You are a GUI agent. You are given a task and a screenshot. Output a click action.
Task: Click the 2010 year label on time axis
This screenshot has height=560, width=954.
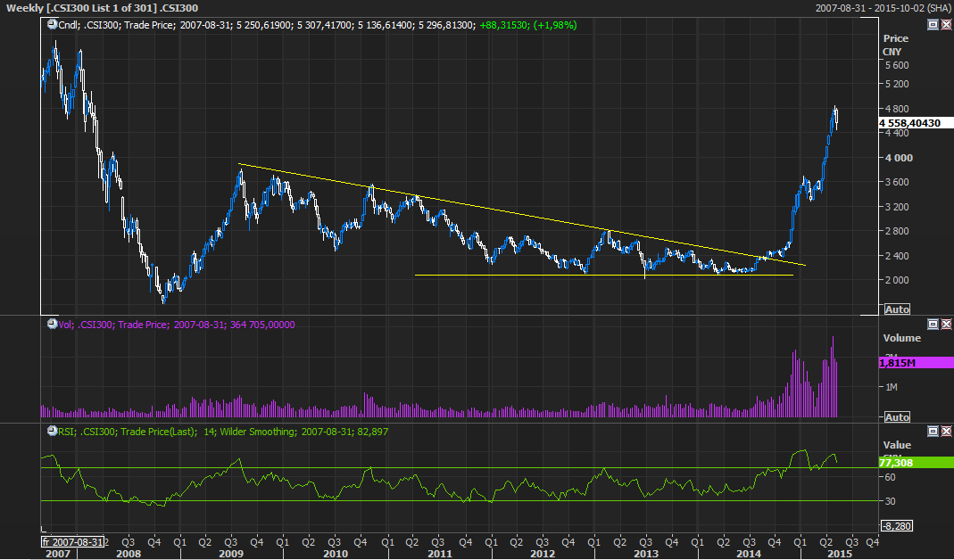336,554
